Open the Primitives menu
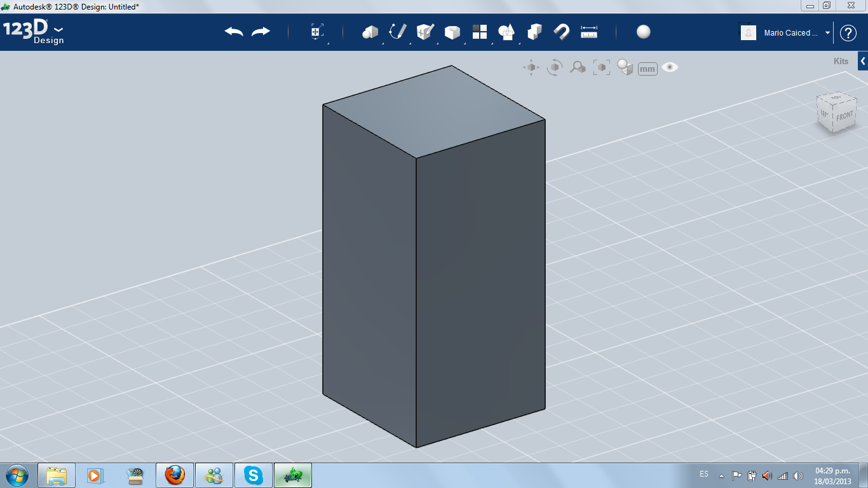 tap(370, 32)
